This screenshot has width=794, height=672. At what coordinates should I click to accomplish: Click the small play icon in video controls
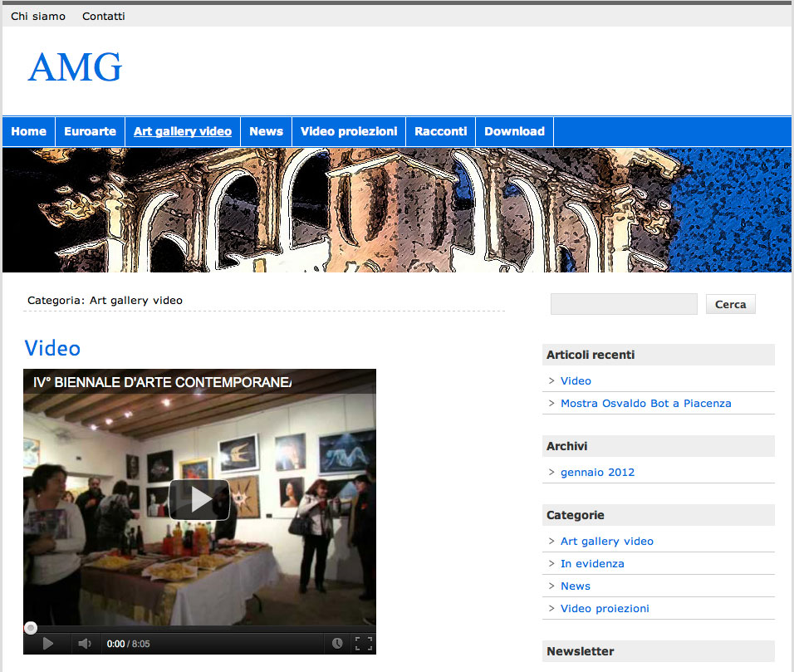(47, 643)
